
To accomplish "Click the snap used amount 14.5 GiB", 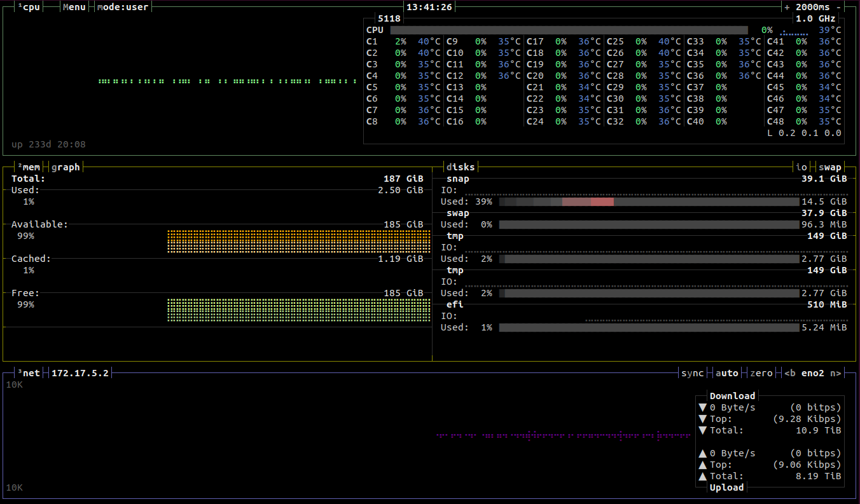I will pyautogui.click(x=824, y=201).
